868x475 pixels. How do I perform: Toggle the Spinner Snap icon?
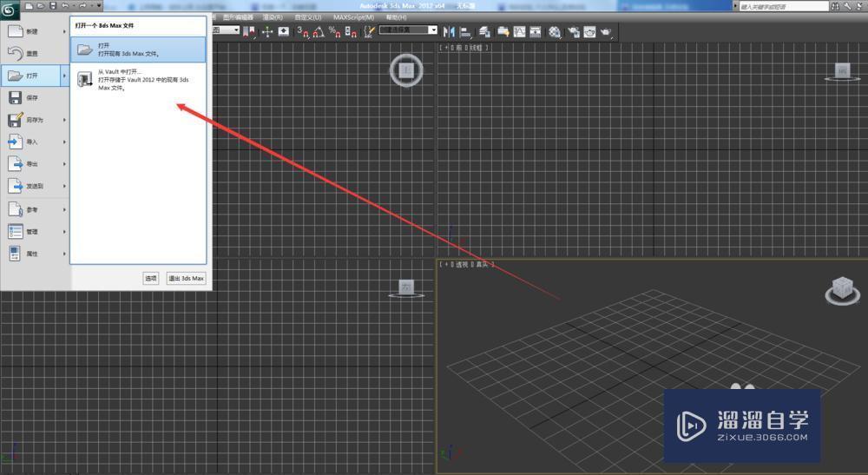pos(351,31)
